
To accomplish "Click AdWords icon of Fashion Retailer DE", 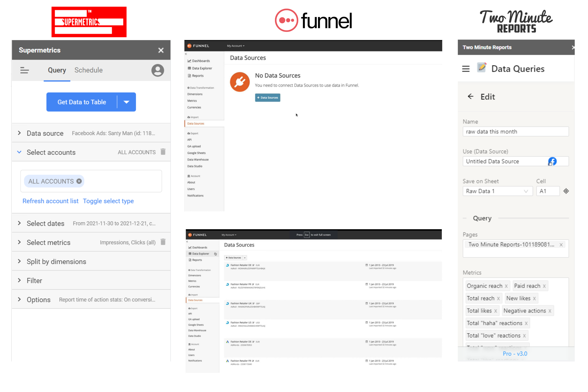I will click(227, 342).
